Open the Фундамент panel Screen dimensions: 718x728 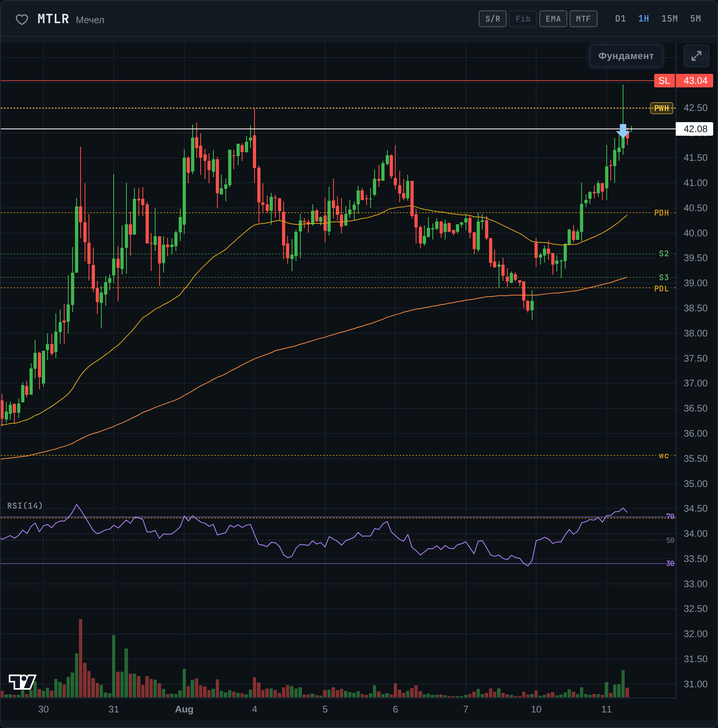[626, 56]
